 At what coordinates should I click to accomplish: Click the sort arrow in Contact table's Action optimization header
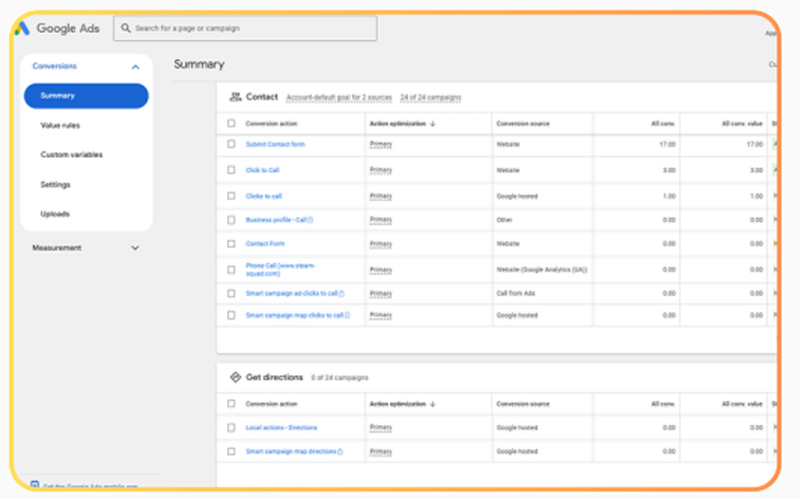point(433,124)
